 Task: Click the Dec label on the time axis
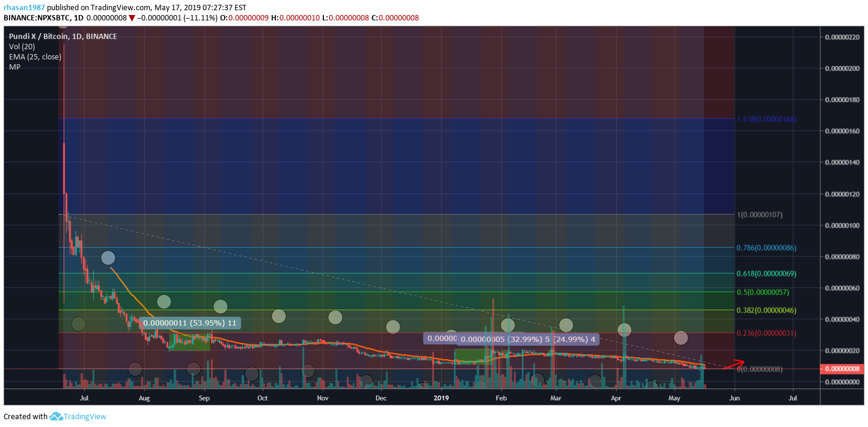381,398
